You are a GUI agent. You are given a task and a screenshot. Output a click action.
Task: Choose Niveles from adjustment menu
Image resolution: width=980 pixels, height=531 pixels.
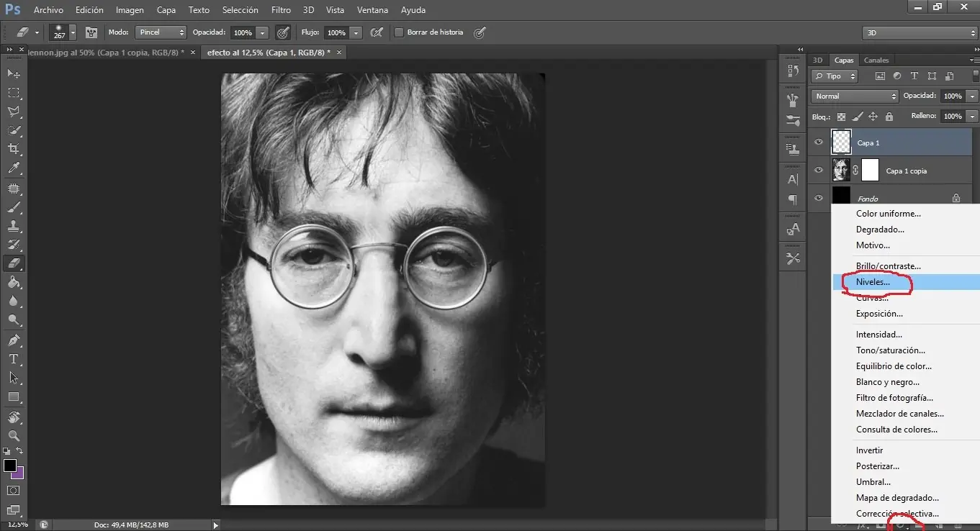click(906, 282)
